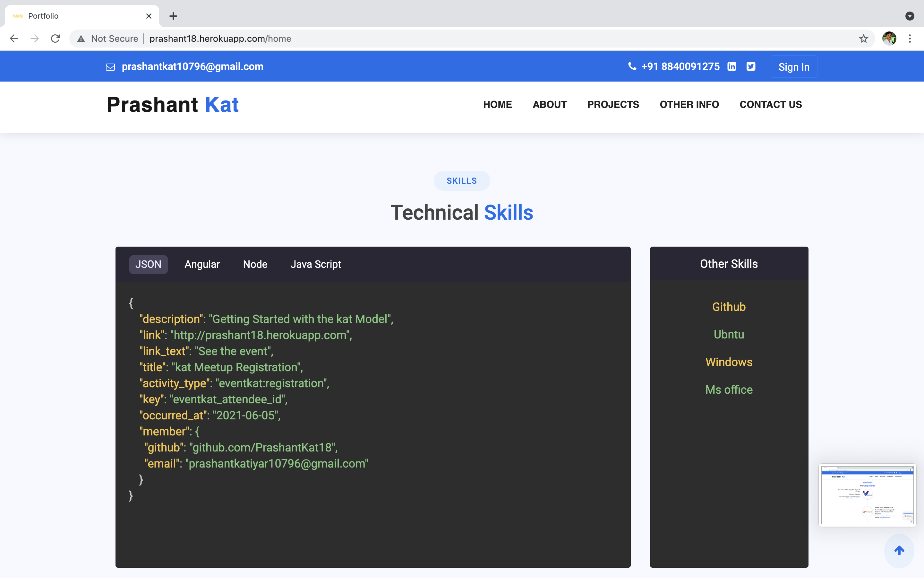Open the Twitter icon link
The image size is (924, 578).
click(751, 66)
